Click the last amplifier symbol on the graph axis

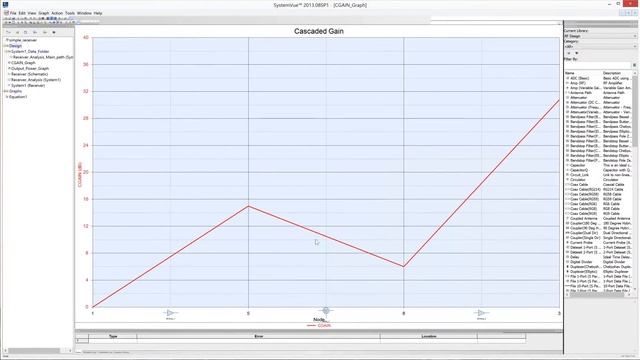[x=481, y=313]
